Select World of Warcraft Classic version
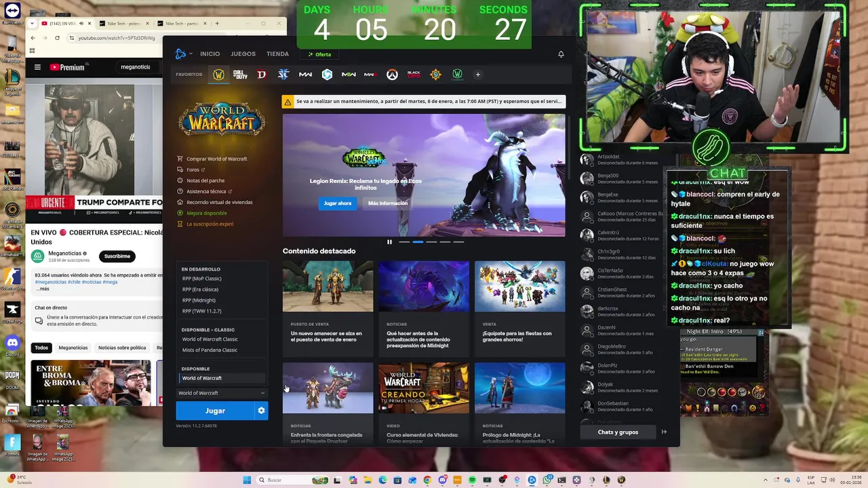Image resolution: width=868 pixels, height=488 pixels. click(x=210, y=340)
